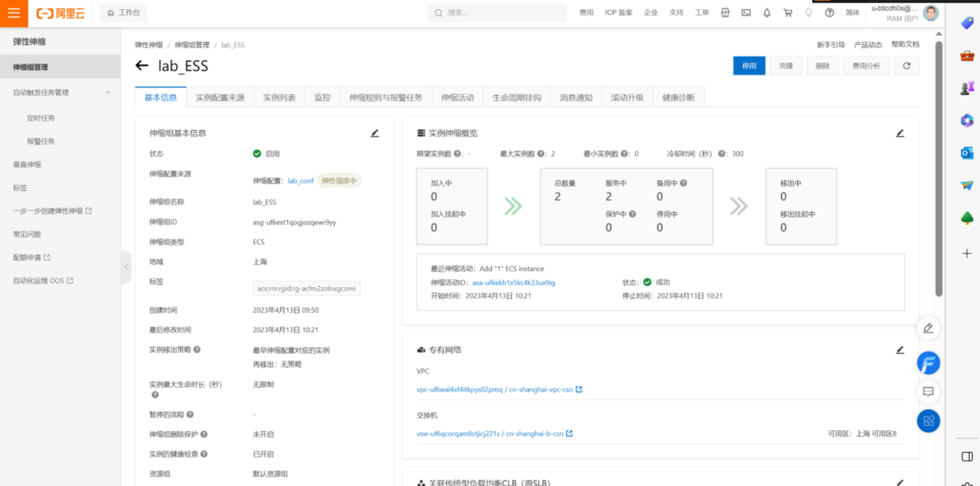This screenshot has width=980, height=486.
Task: Open the toolbox icon in browser sidebar
Action: (967, 56)
